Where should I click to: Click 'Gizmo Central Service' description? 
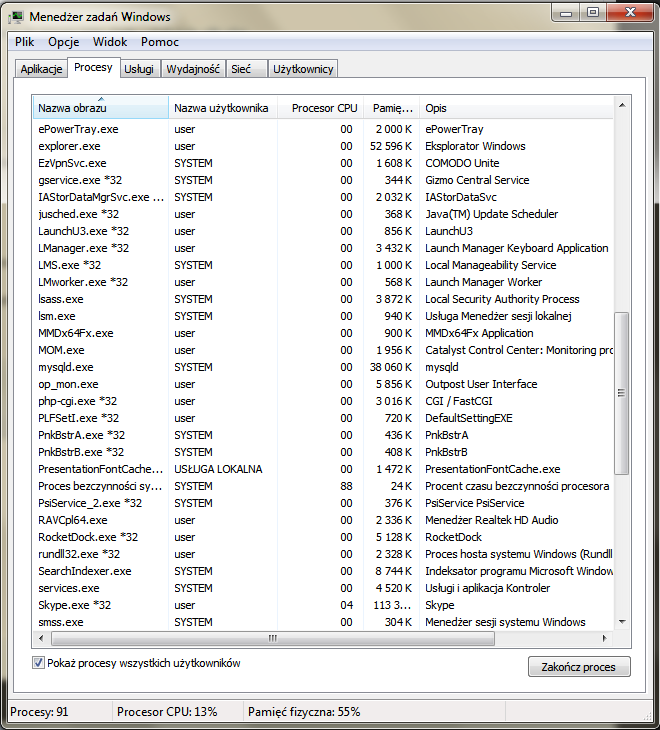[477, 180]
